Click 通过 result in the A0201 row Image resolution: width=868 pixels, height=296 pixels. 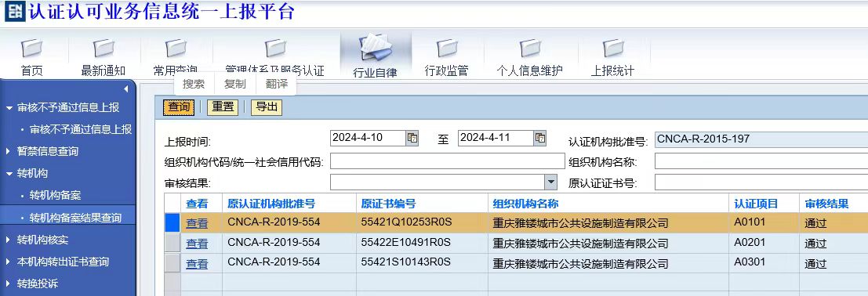815,244
